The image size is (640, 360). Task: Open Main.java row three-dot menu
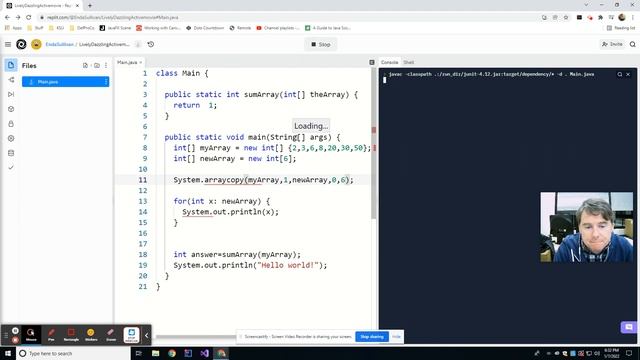pos(106,82)
